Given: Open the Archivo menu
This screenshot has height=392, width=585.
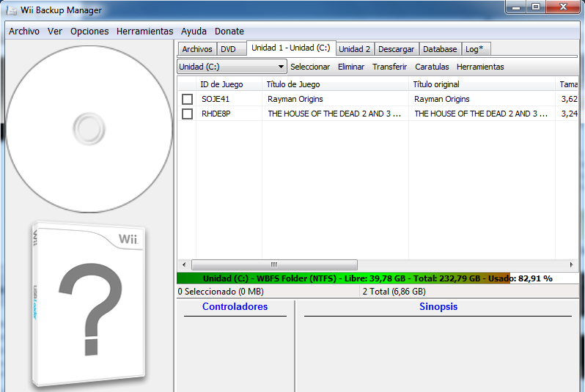Looking at the screenshot, I should pyautogui.click(x=24, y=32).
